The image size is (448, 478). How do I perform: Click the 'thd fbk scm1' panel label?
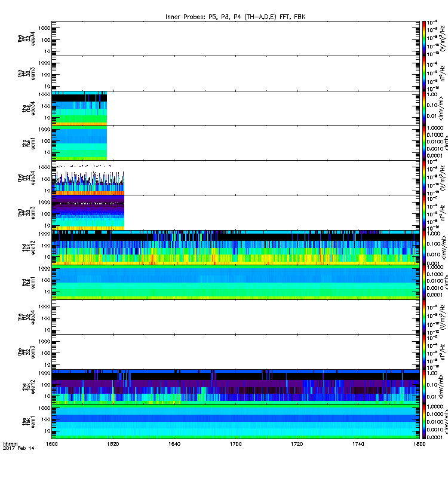coord(29,283)
